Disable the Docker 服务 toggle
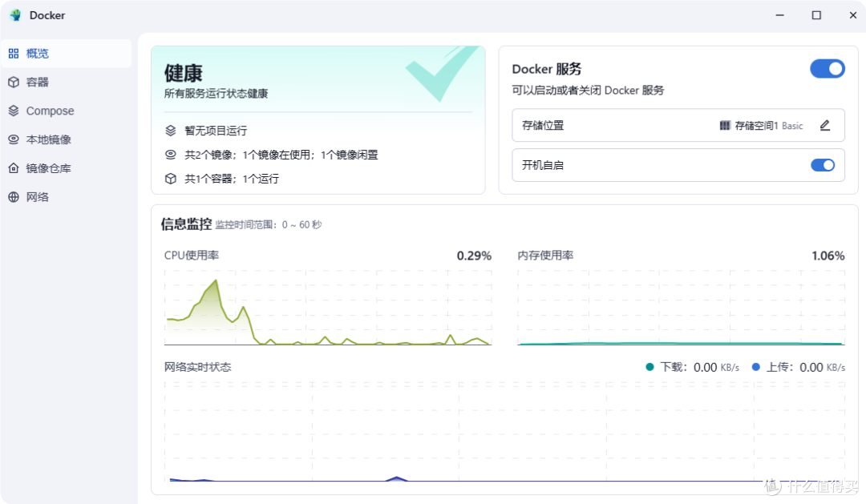The height and width of the screenshot is (504, 866). (828, 69)
